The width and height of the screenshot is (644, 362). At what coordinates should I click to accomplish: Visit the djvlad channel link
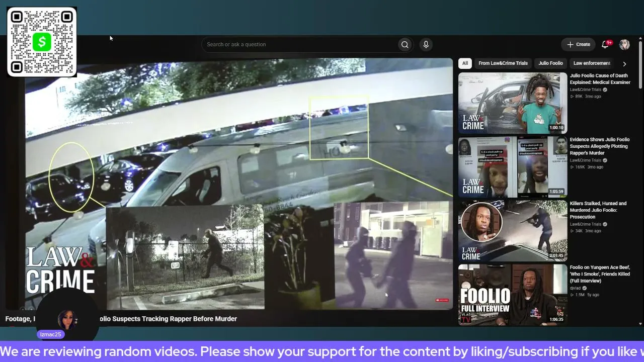(x=576, y=288)
